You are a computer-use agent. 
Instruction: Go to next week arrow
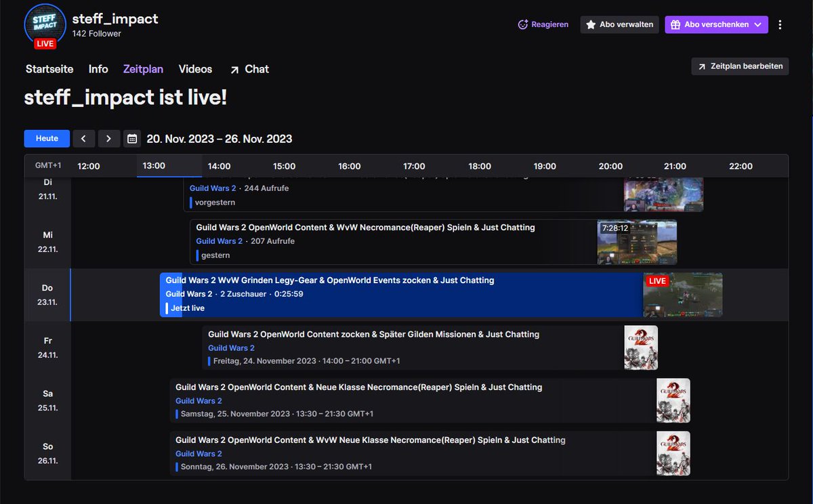(109, 139)
